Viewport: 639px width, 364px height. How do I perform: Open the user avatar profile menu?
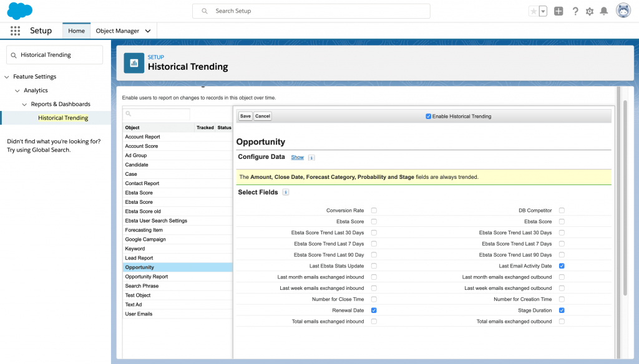click(623, 11)
